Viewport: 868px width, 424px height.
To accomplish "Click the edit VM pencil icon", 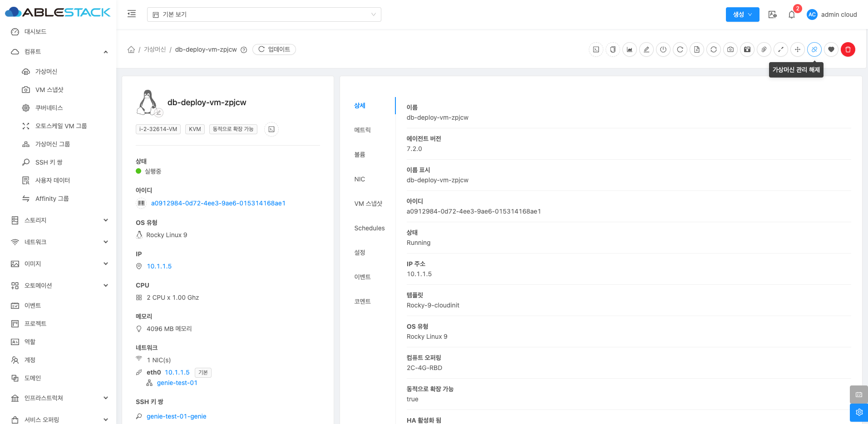I will (x=646, y=49).
